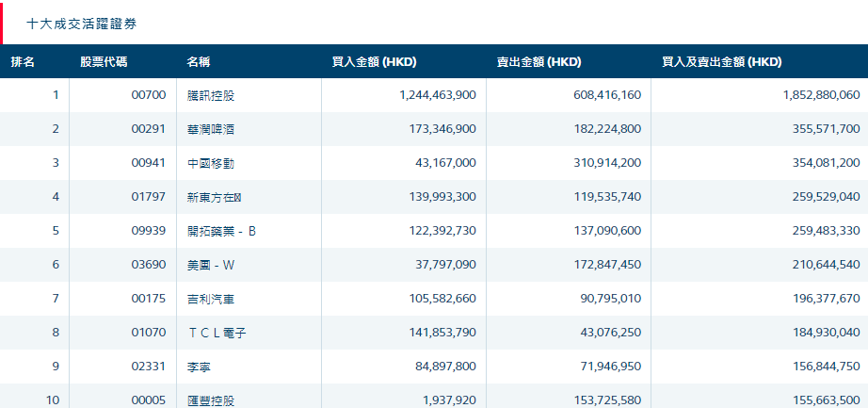The width and height of the screenshot is (868, 408).
Task: Select the name 騰訊控股
Action: point(211,95)
